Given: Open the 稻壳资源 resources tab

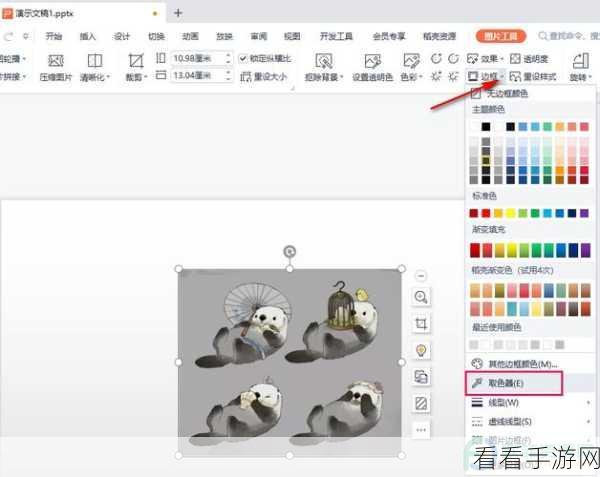Looking at the screenshot, I should pos(439,36).
